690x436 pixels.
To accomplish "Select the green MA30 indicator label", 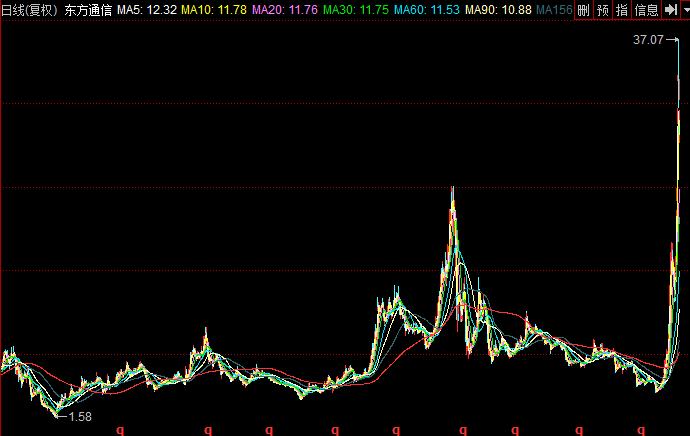I will point(356,10).
